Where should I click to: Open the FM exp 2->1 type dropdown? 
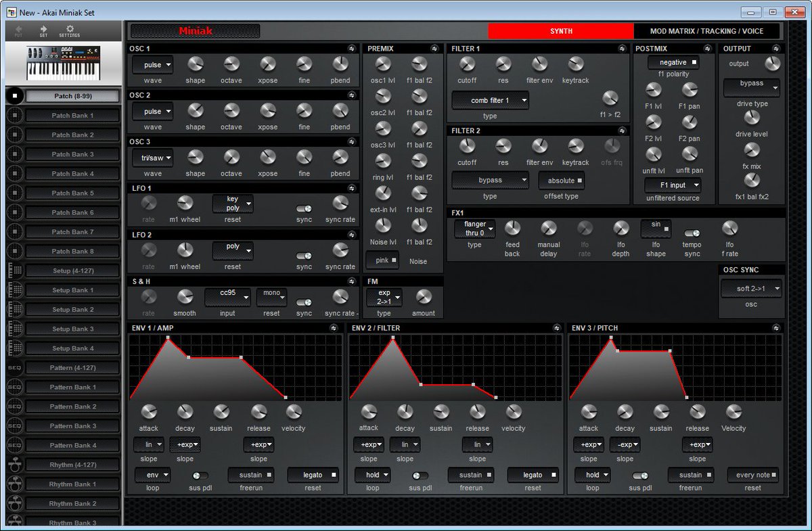click(x=384, y=297)
